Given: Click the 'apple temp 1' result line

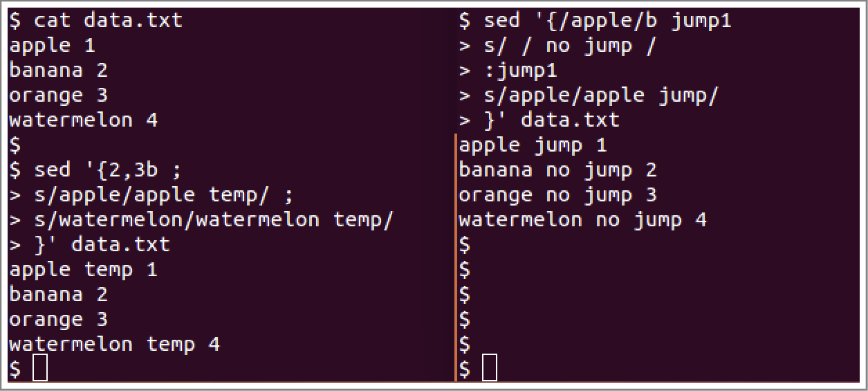Looking at the screenshot, I should [x=84, y=270].
